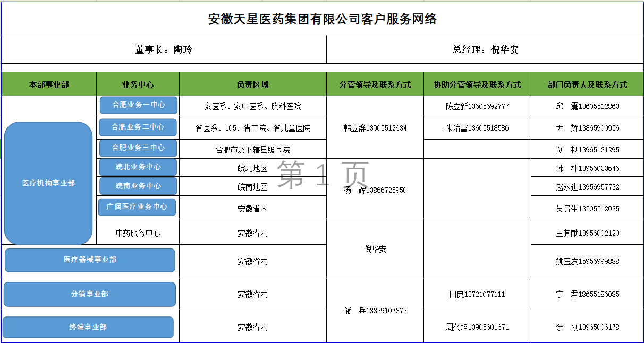Select the 广阔医疗业务中心 shape

point(137,207)
